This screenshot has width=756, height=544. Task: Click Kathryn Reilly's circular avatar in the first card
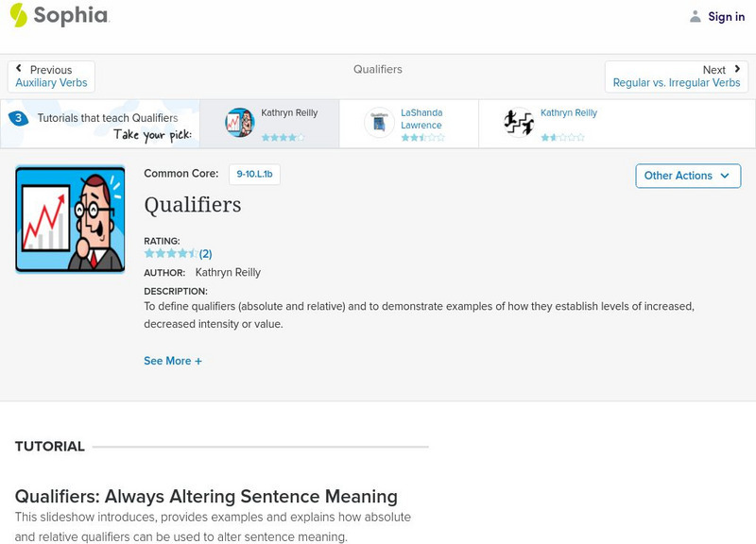coord(235,122)
